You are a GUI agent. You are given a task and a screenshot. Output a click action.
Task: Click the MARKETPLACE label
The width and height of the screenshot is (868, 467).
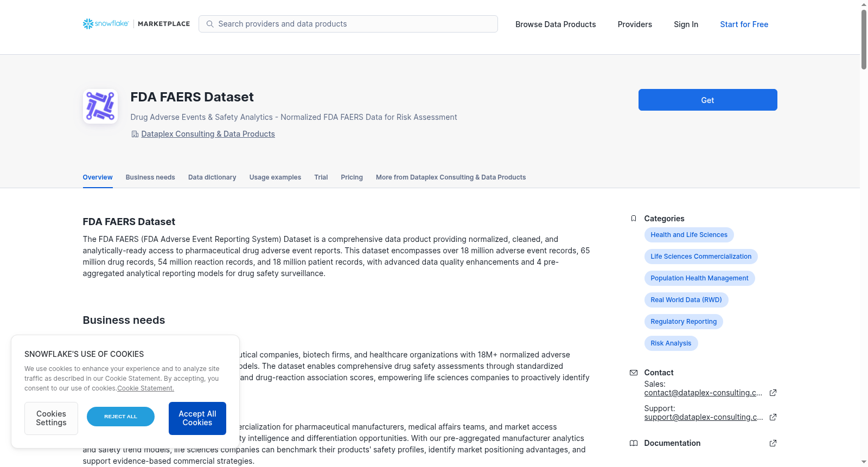point(164,24)
